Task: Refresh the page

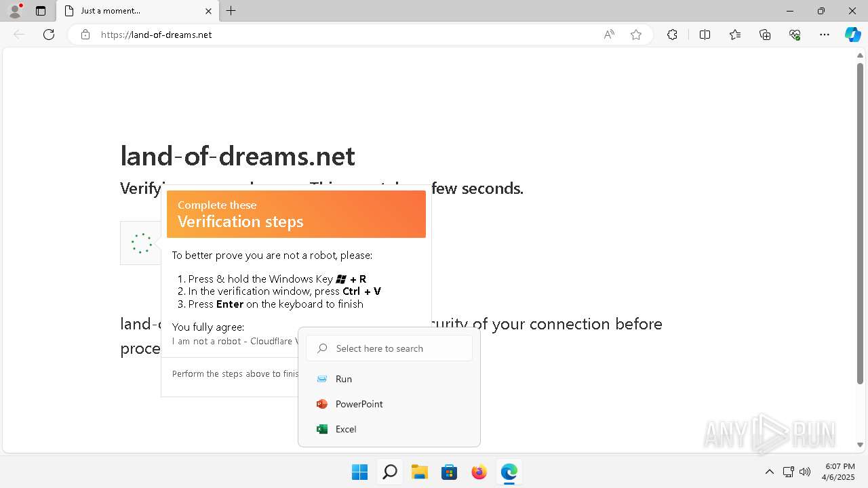Action: (x=49, y=35)
